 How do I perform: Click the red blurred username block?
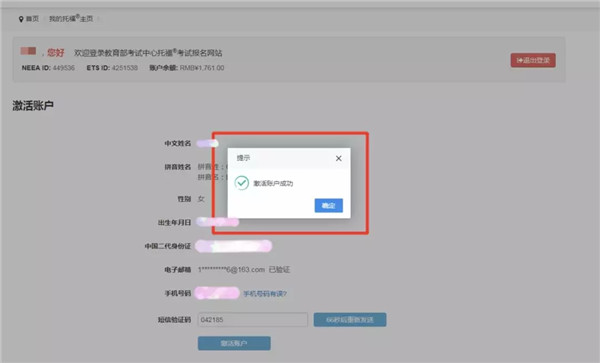point(28,51)
